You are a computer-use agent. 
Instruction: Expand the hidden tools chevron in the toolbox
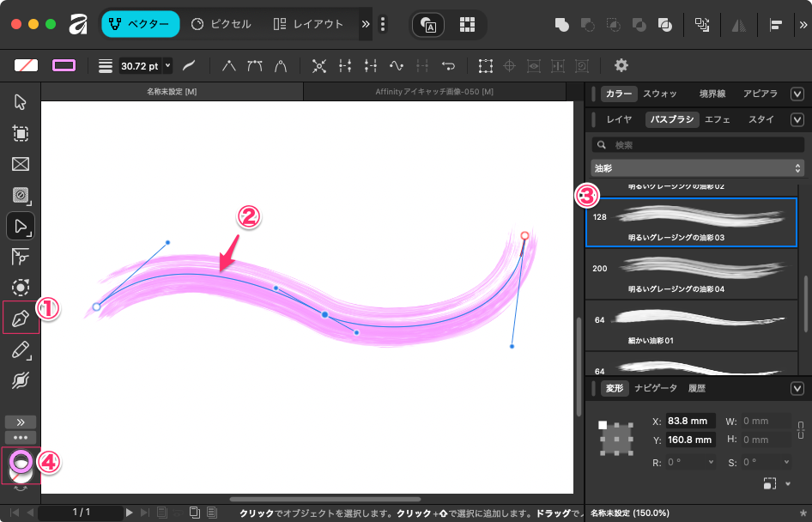pyautogui.click(x=21, y=422)
